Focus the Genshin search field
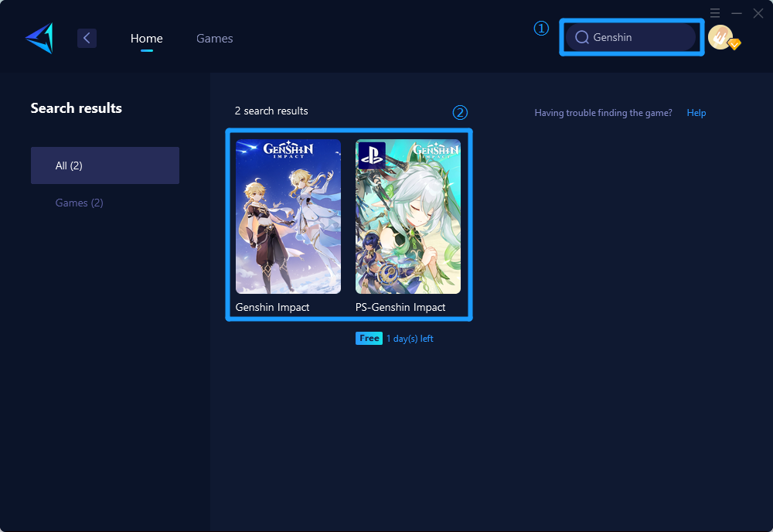This screenshot has width=773, height=532. coord(631,37)
